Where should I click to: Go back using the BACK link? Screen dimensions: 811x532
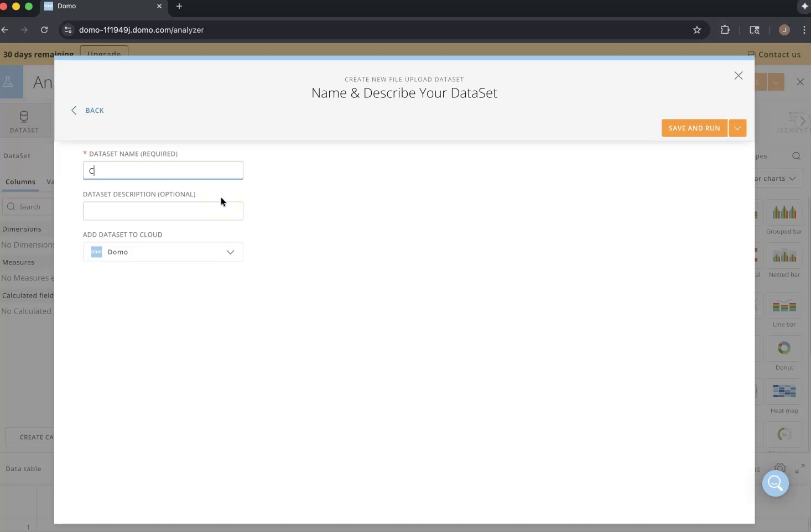pos(95,111)
